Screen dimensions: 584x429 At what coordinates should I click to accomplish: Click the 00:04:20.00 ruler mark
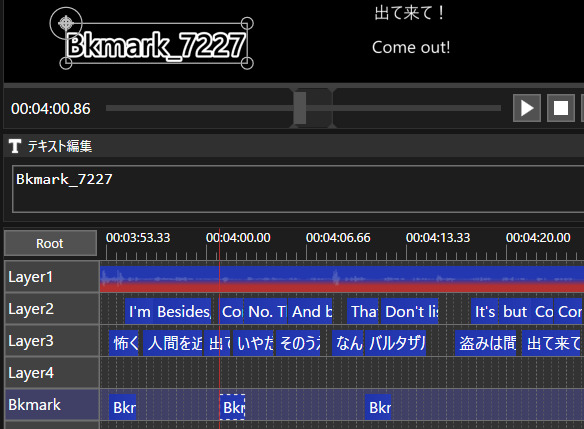coord(538,238)
